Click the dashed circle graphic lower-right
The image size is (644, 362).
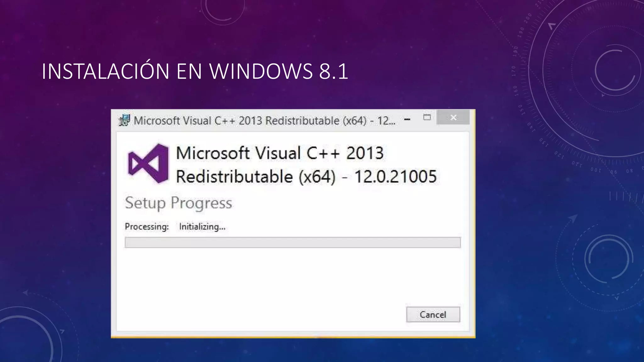tap(608, 259)
